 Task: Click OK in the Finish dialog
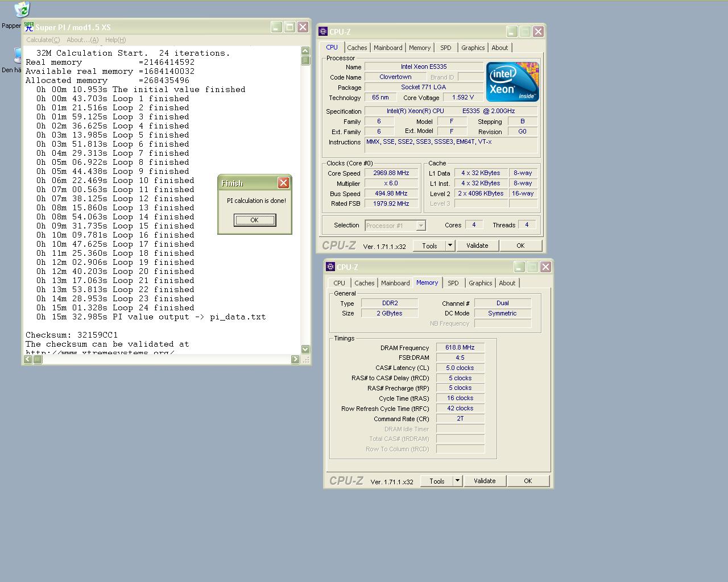click(x=255, y=220)
